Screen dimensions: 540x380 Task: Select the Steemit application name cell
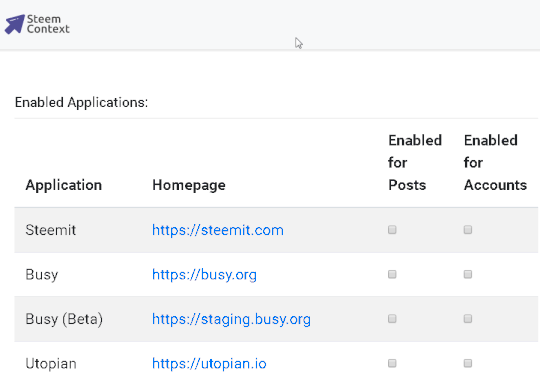[51, 230]
